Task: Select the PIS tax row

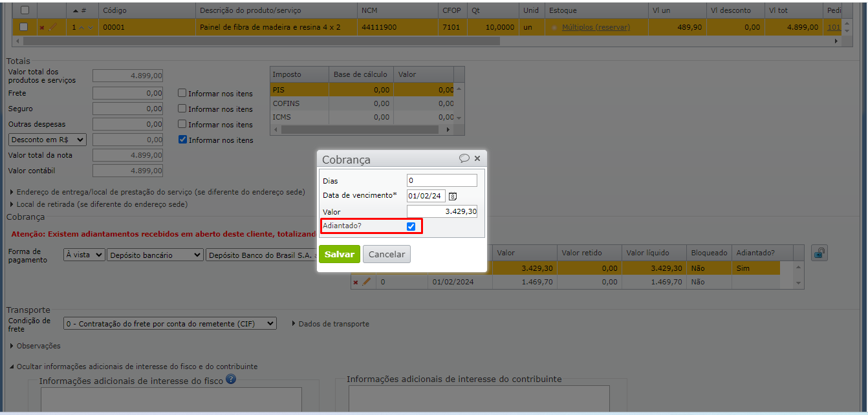Action: click(362, 90)
